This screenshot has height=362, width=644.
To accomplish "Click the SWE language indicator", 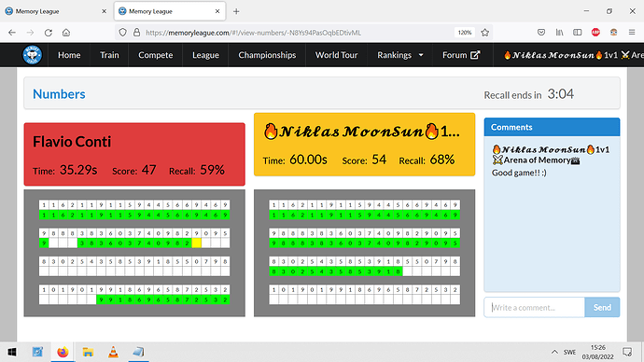I will [x=569, y=352].
